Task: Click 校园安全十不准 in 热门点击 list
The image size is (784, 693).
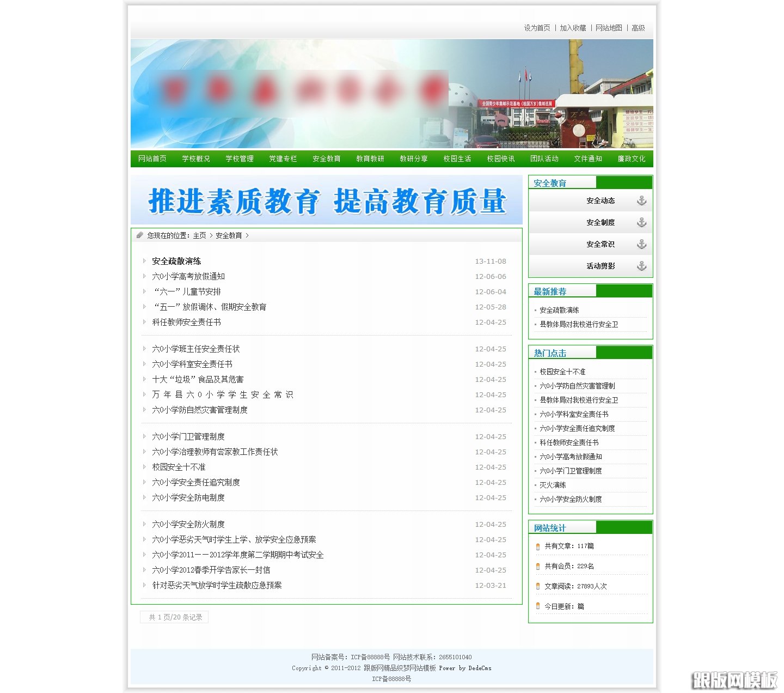Action: 562,372
